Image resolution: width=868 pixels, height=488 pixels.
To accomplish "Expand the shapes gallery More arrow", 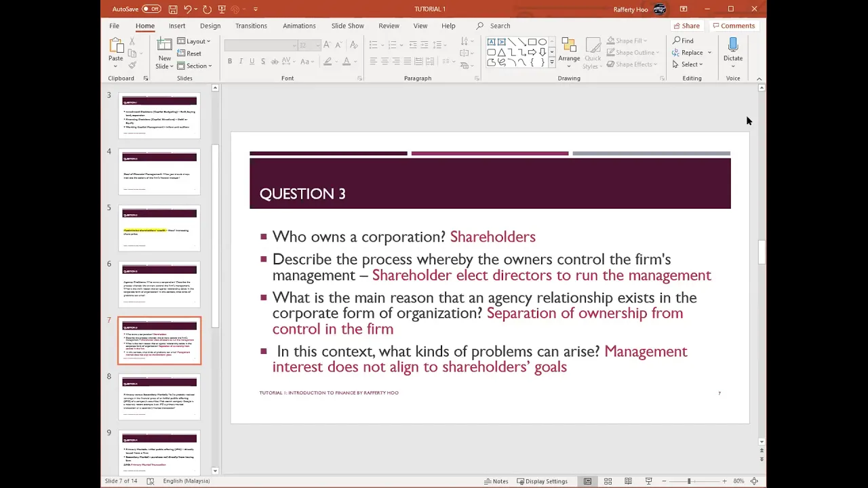I will point(551,62).
